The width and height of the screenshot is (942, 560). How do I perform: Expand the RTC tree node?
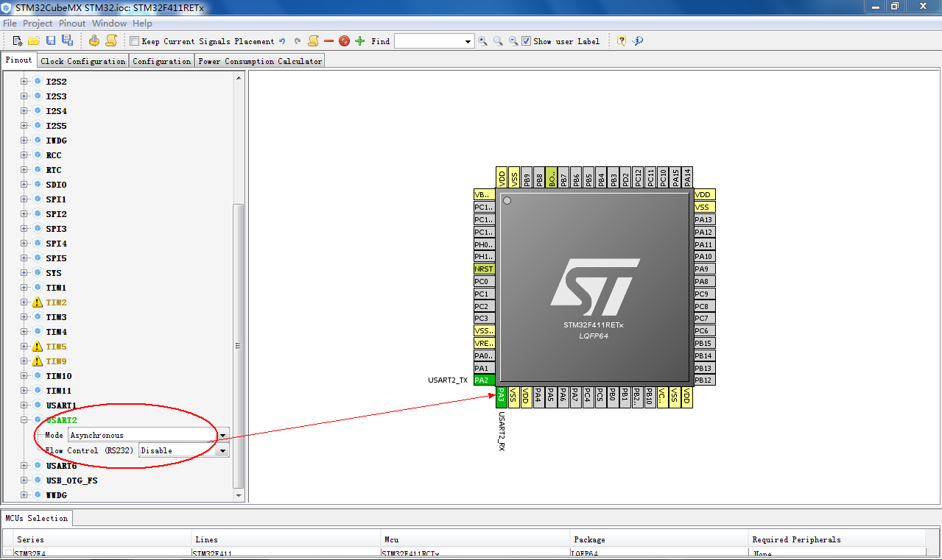24,170
